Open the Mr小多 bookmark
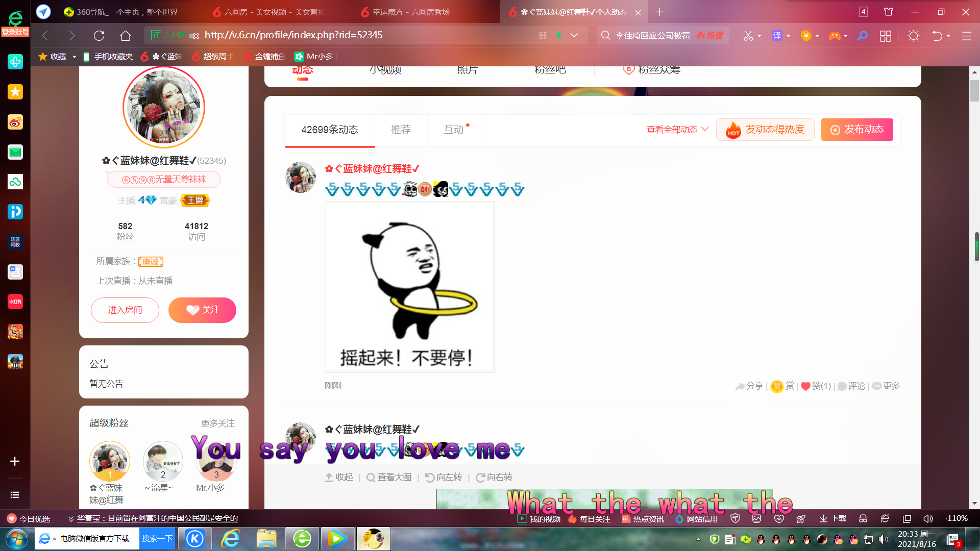 (x=314, y=57)
